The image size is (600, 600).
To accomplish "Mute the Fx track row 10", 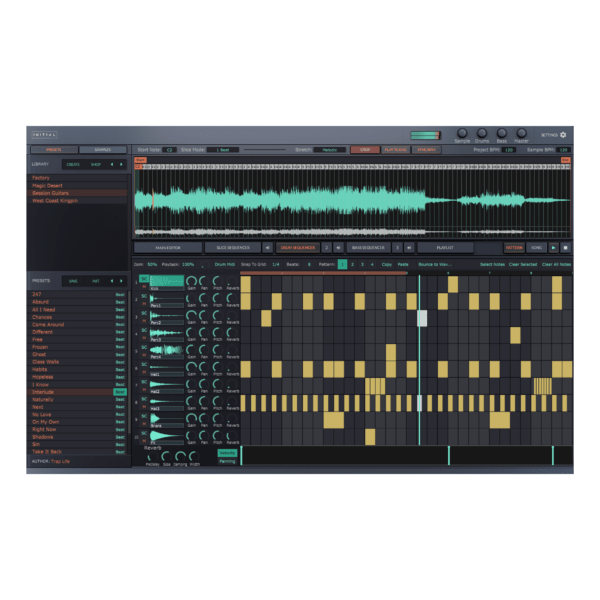I will tap(144, 440).
